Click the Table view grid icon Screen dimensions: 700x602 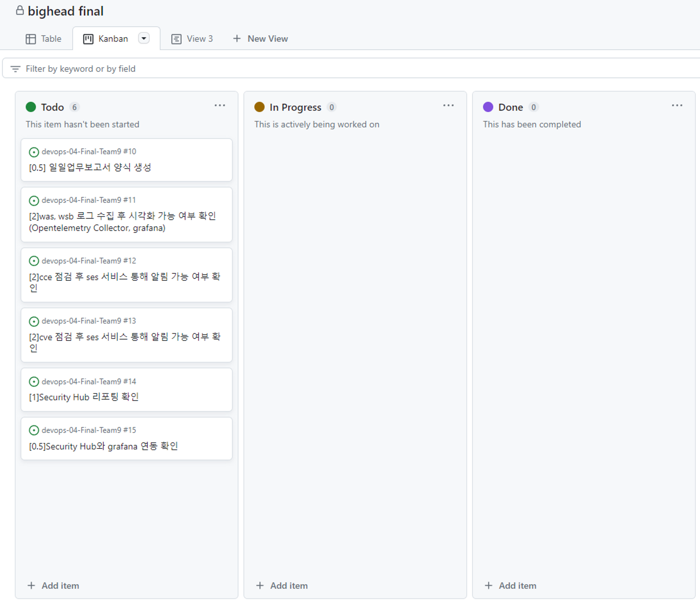click(31, 39)
